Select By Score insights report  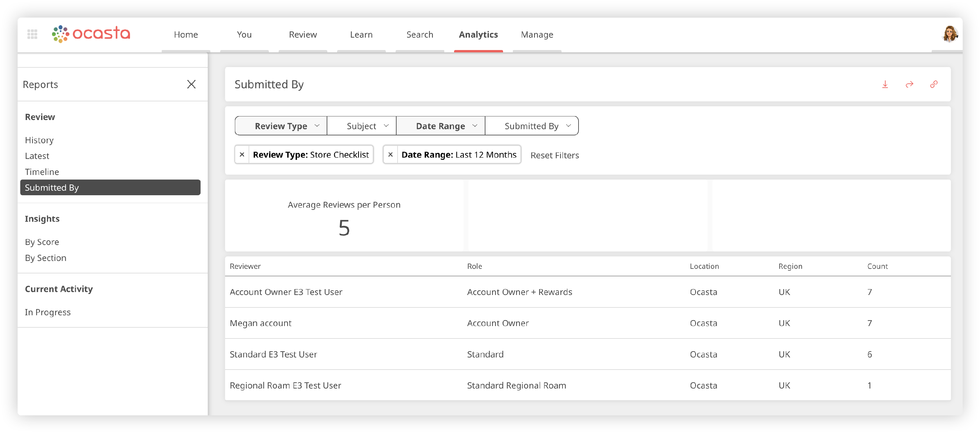pyautogui.click(x=42, y=242)
